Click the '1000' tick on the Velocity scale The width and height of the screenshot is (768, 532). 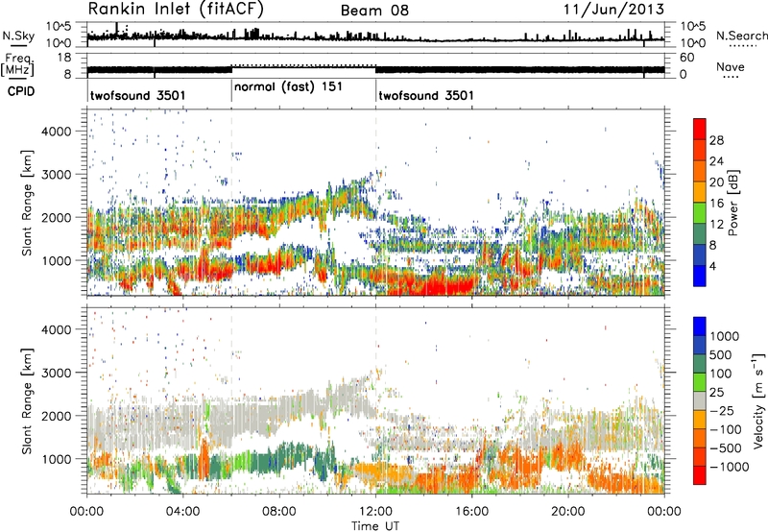tap(724, 336)
